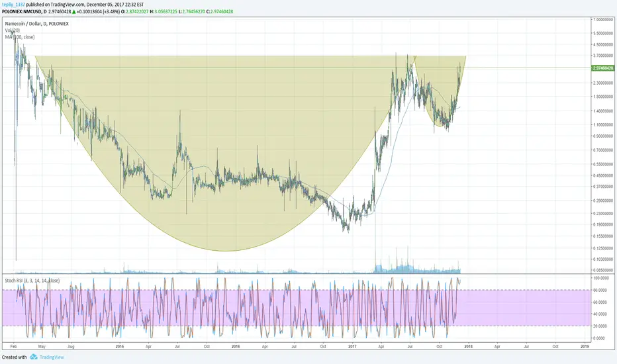Click the 2019 label on the time axis
The height and width of the screenshot is (364, 617).
click(x=585, y=347)
